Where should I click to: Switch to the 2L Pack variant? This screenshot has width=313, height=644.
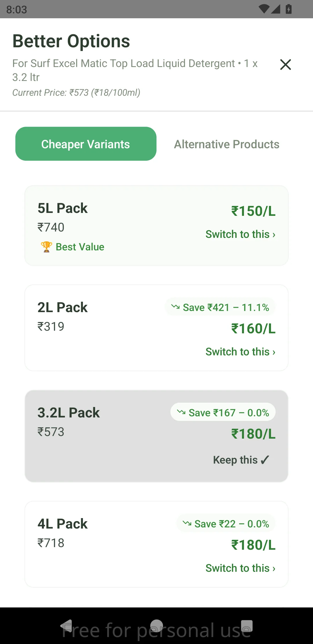[x=240, y=352]
